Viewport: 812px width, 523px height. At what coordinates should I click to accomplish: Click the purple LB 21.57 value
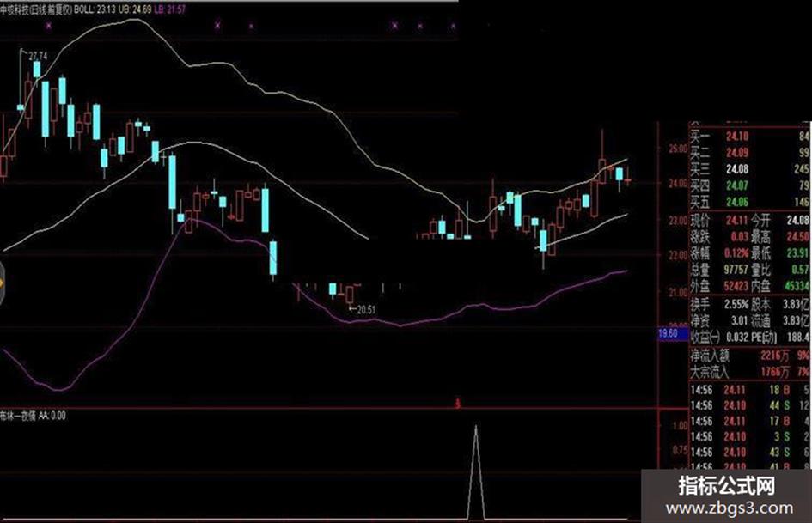tap(170, 9)
